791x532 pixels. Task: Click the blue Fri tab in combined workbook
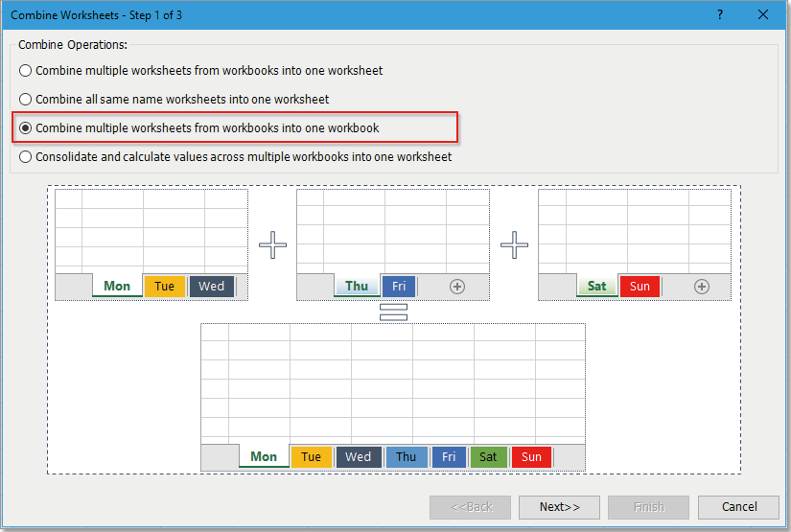pos(449,457)
